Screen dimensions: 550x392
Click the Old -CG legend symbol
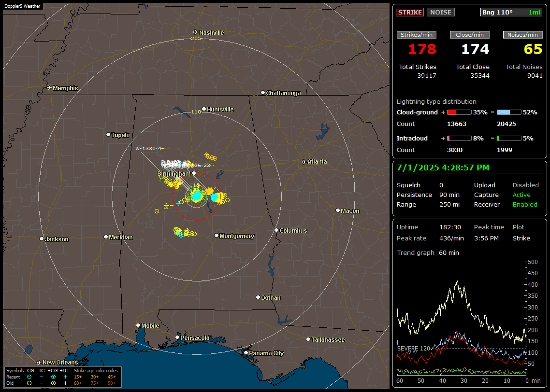29,383
